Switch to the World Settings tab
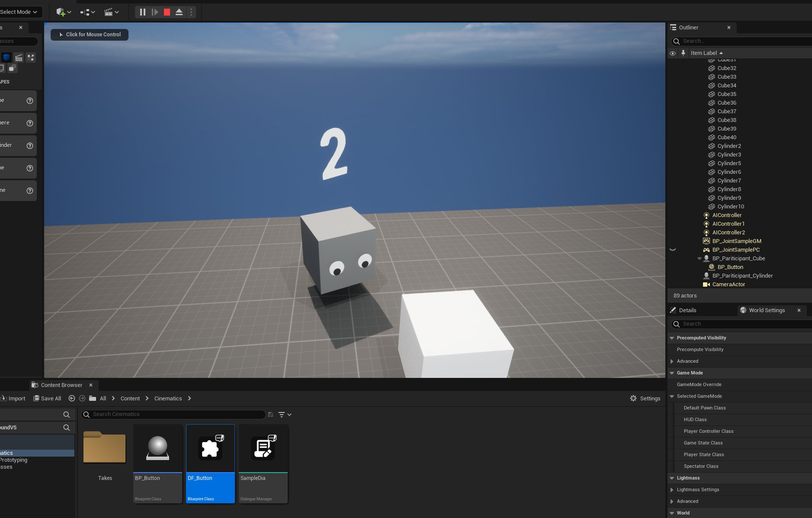This screenshot has width=812, height=518. (766, 310)
